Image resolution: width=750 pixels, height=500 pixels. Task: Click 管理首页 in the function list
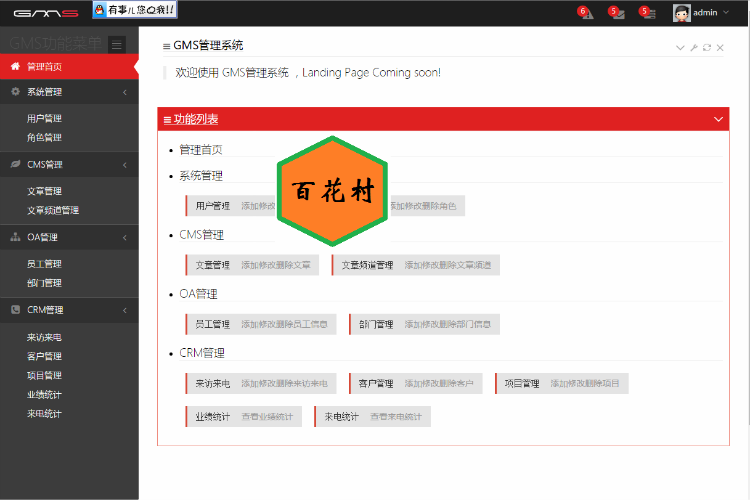click(x=201, y=150)
